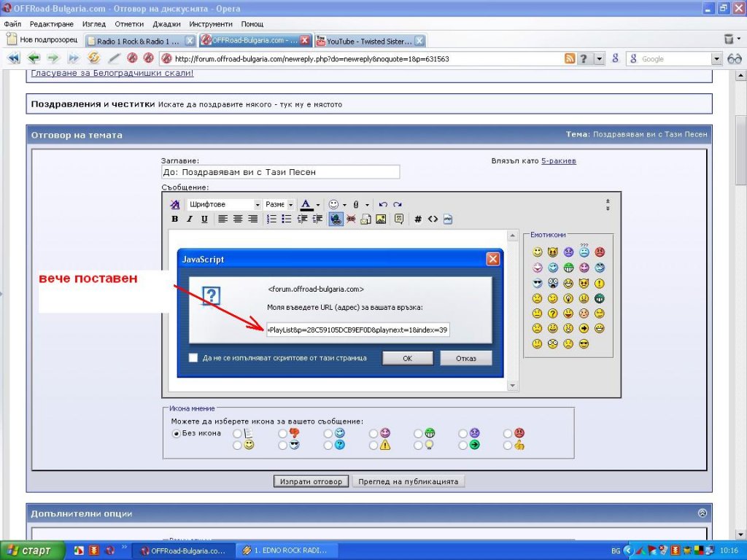Click the red angry face in the smilies panel
The image size is (747, 560).
(x=600, y=252)
